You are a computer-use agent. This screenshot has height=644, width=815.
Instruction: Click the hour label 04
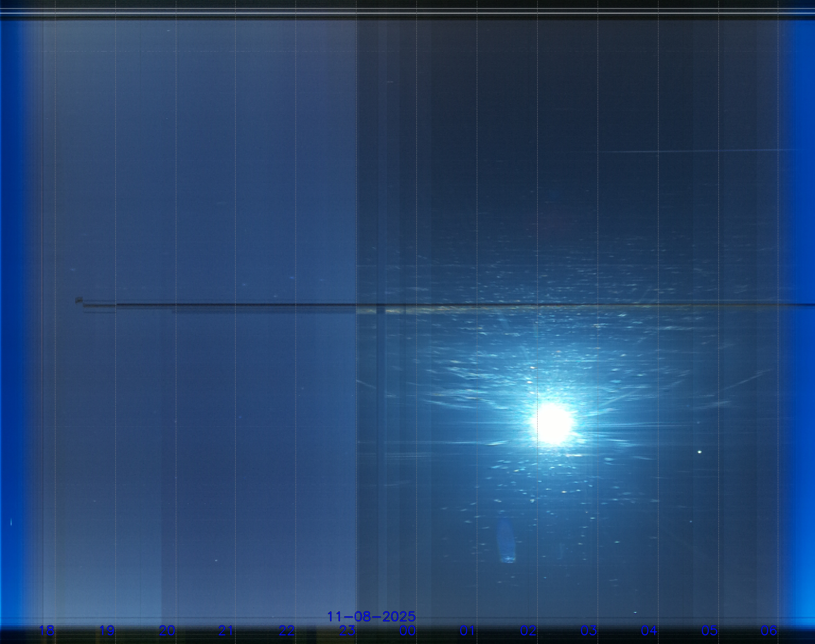[649, 630]
